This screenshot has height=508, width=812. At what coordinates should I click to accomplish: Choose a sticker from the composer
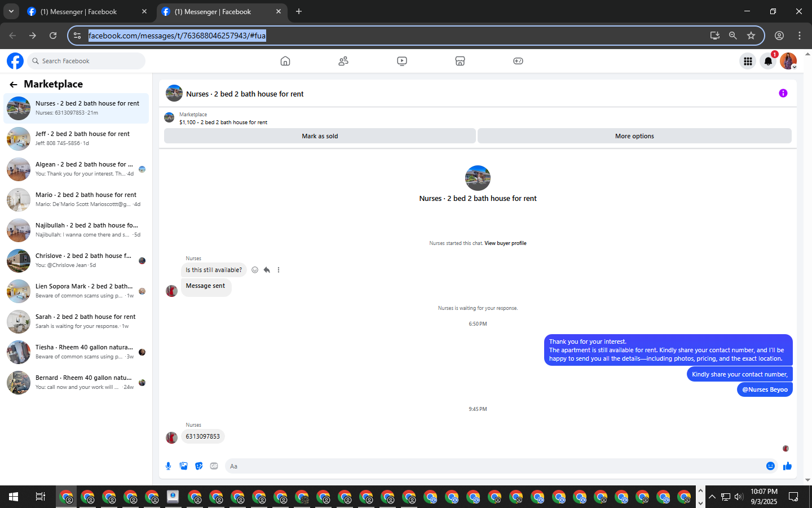tap(198, 466)
